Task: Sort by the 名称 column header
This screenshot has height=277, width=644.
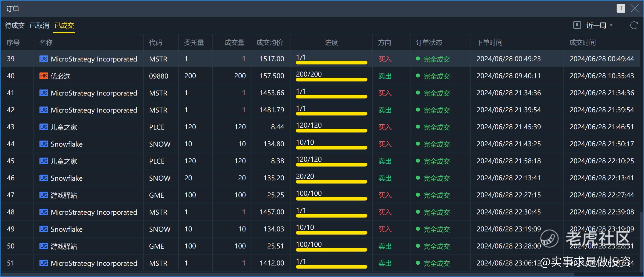Action: pos(46,43)
